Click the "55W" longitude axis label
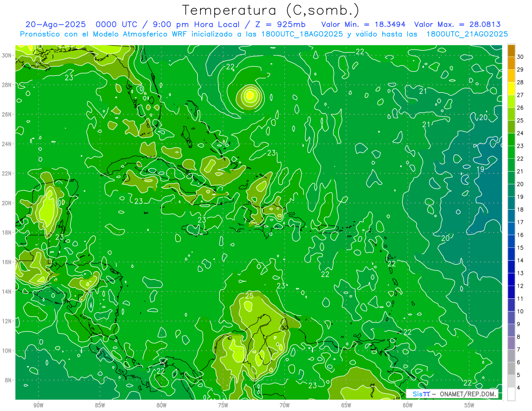This screenshot has height=411, width=532. pos(469,405)
